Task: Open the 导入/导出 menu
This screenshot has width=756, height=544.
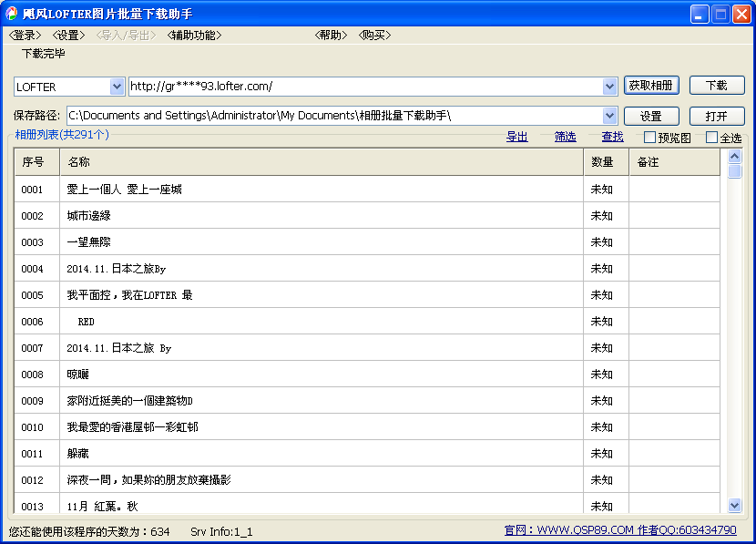Action: pyautogui.click(x=127, y=36)
